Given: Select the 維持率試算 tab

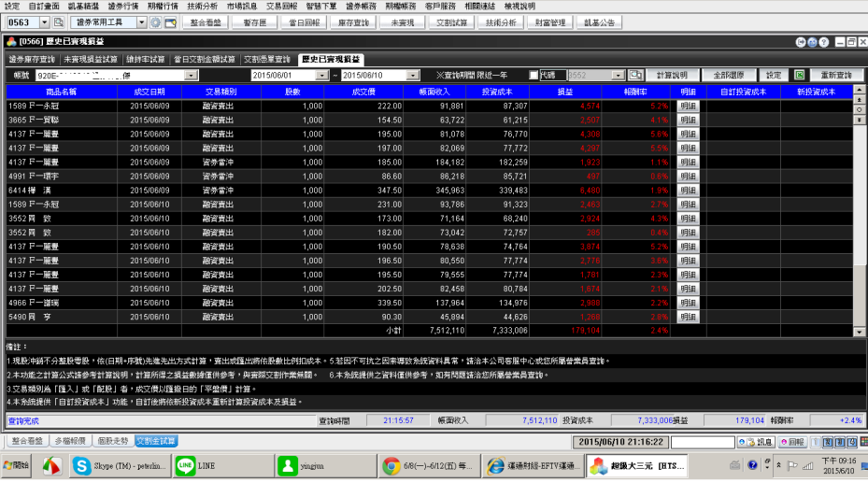Looking at the screenshot, I should pyautogui.click(x=148, y=59).
